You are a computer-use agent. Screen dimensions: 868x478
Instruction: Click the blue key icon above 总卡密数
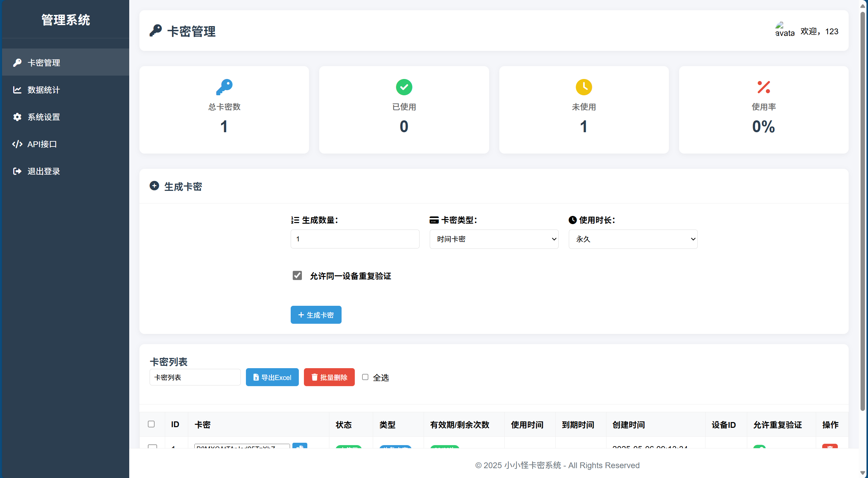tap(224, 87)
